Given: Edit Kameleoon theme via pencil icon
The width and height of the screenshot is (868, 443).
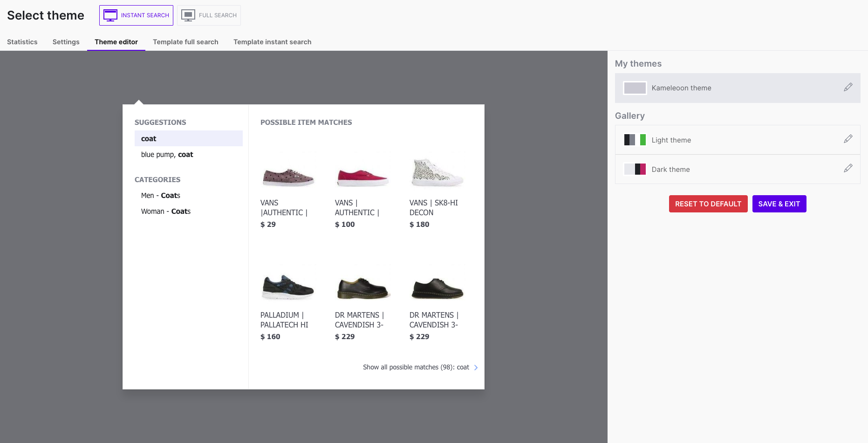Looking at the screenshot, I should [848, 88].
